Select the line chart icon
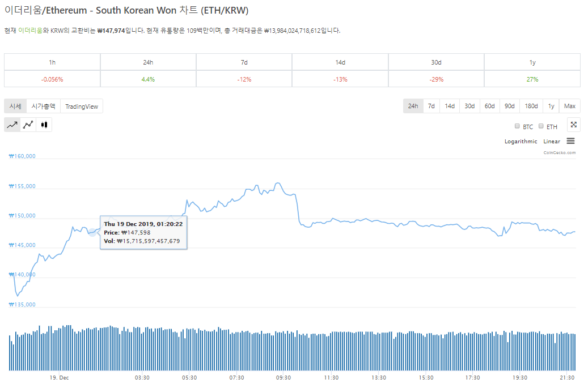Image resolution: width=584 pixels, height=392 pixels. pos(12,125)
